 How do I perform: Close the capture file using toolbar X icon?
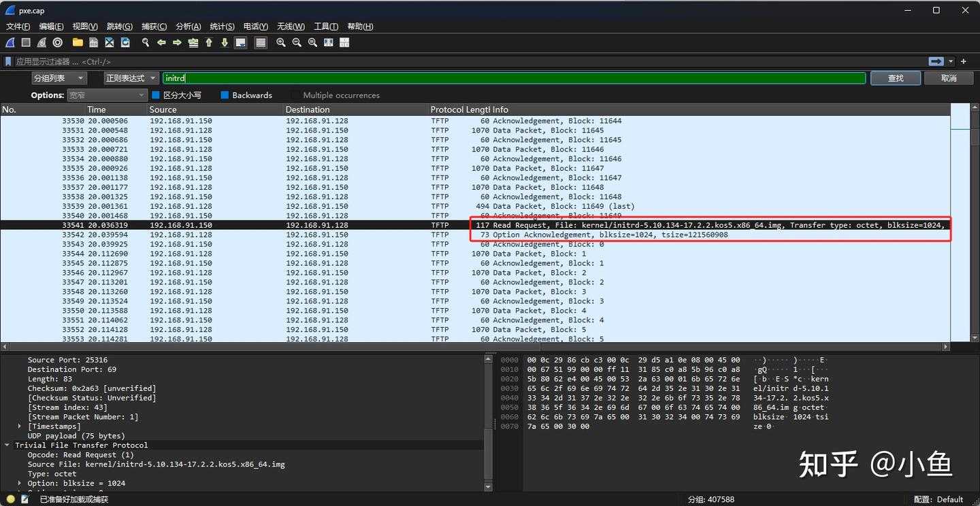point(110,43)
